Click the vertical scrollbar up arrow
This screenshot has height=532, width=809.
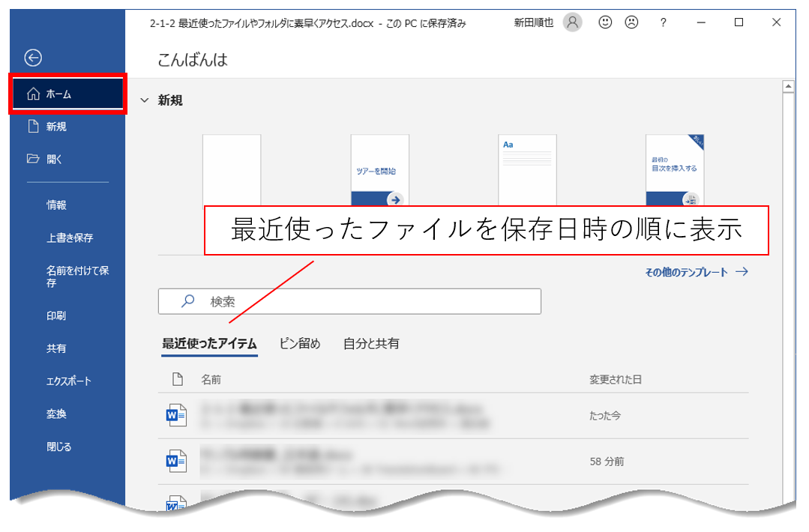pos(788,87)
